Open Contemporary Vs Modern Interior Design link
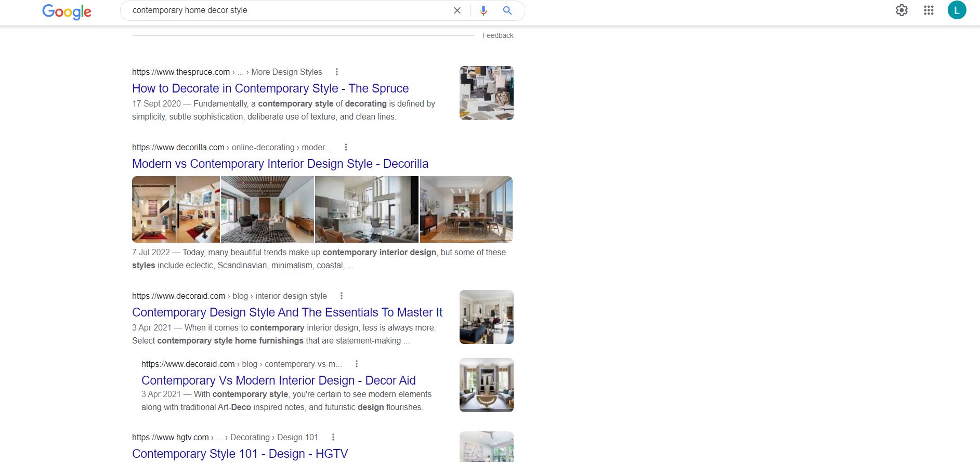 point(279,380)
